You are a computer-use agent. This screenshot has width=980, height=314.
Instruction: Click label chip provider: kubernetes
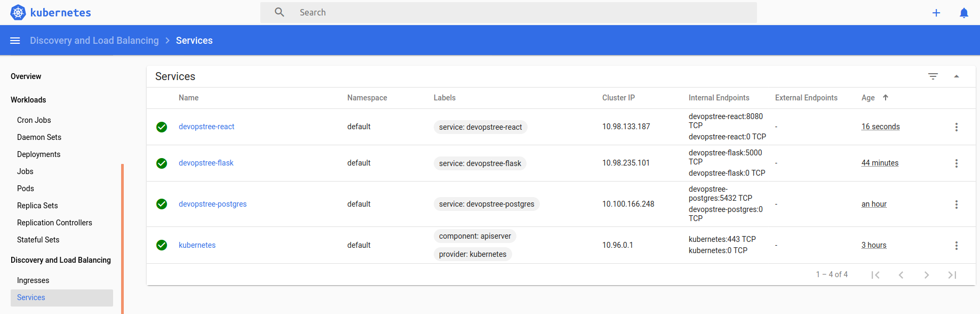[x=473, y=254]
